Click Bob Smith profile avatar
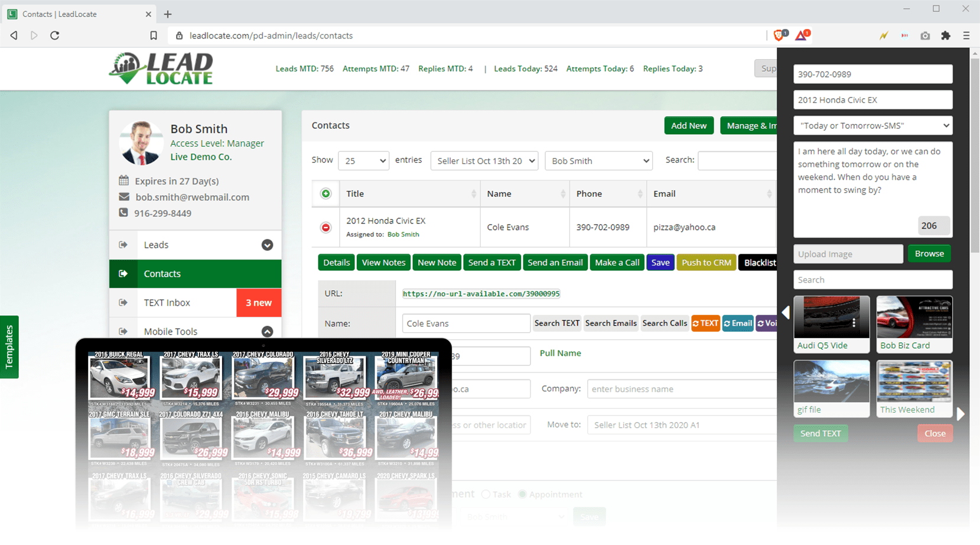980x545 pixels. pyautogui.click(x=142, y=142)
